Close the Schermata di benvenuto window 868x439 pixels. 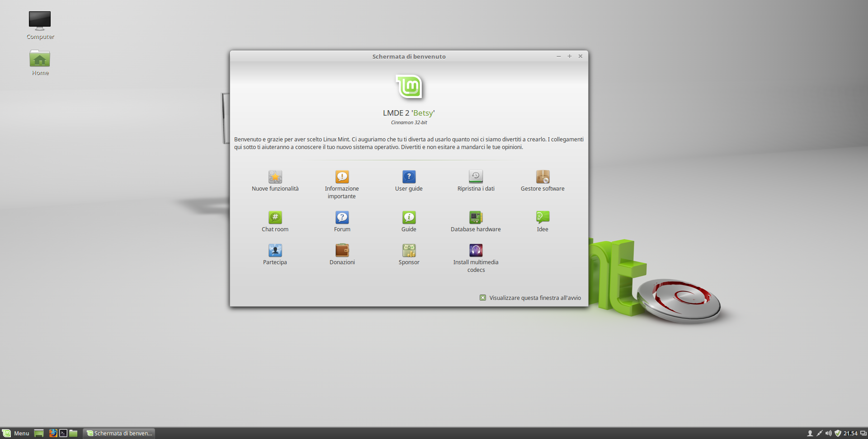[x=580, y=56]
